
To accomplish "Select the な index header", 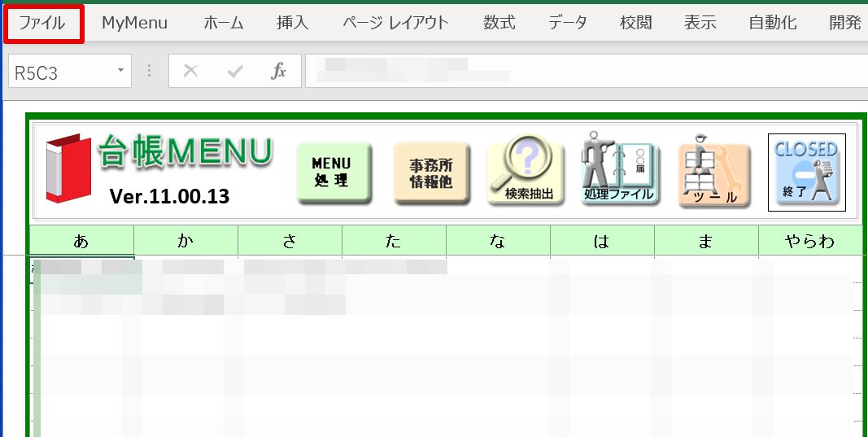I will 498,241.
